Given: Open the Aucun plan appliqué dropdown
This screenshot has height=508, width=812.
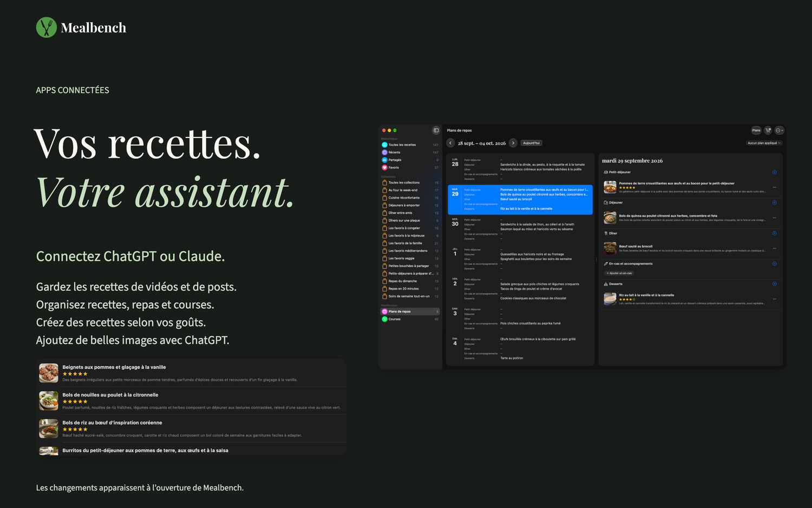Looking at the screenshot, I should point(764,143).
